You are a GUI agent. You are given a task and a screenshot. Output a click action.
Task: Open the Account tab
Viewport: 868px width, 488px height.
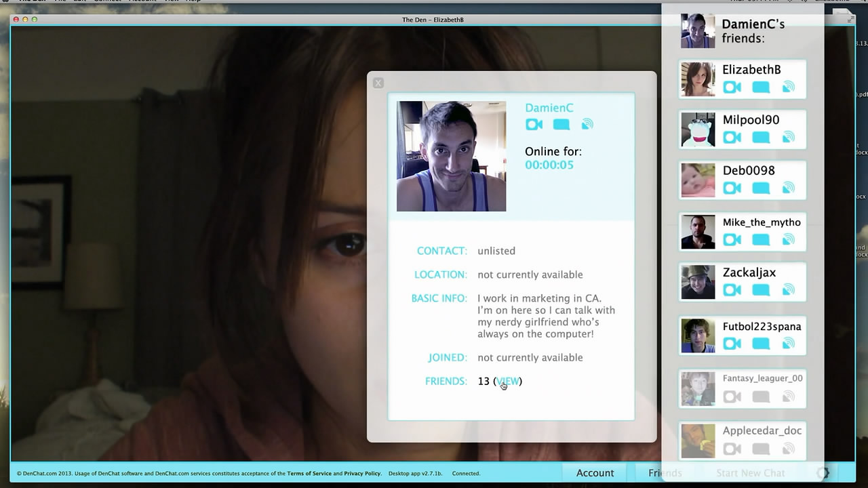pyautogui.click(x=595, y=473)
